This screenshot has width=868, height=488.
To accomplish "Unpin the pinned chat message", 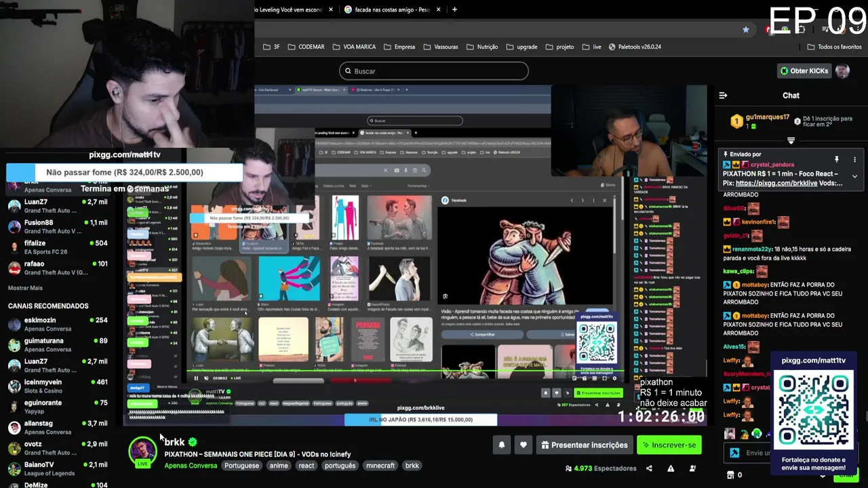I will click(837, 159).
